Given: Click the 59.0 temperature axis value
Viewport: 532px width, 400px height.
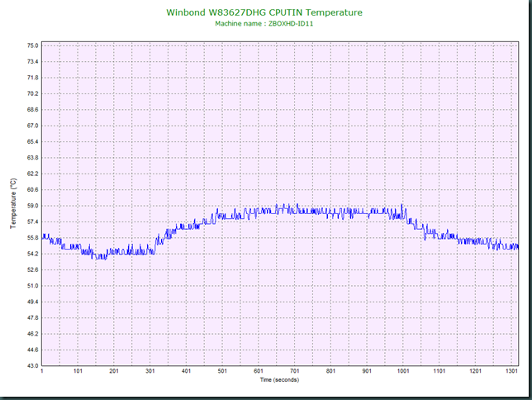Looking at the screenshot, I should (x=32, y=206).
